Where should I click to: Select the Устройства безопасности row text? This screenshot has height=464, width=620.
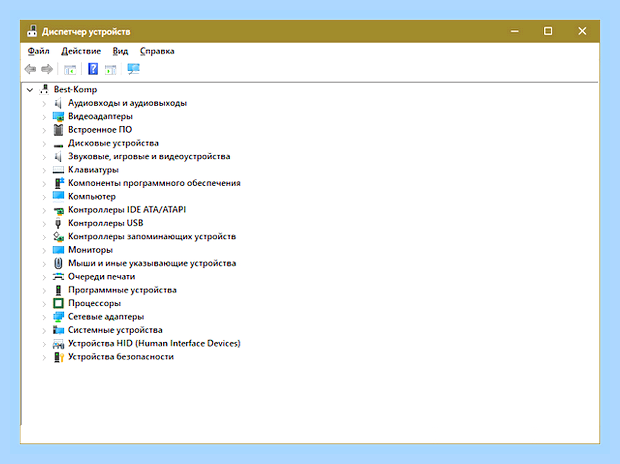coord(121,357)
